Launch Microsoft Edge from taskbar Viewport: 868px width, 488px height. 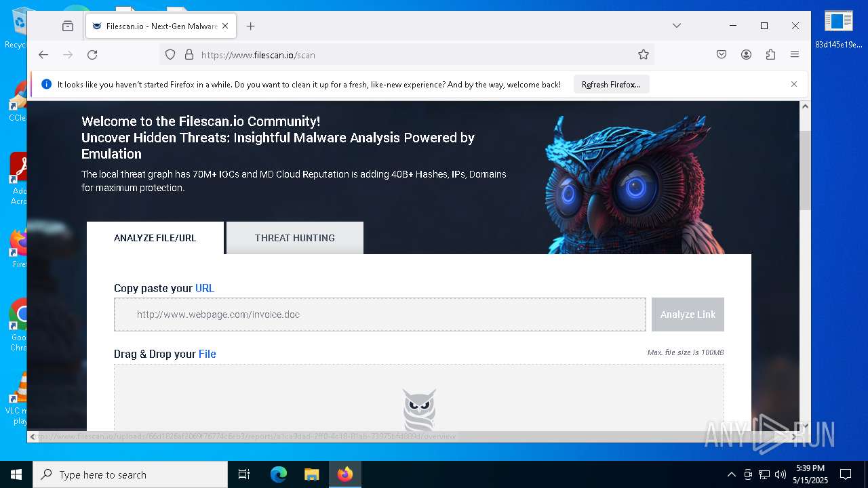tap(279, 474)
